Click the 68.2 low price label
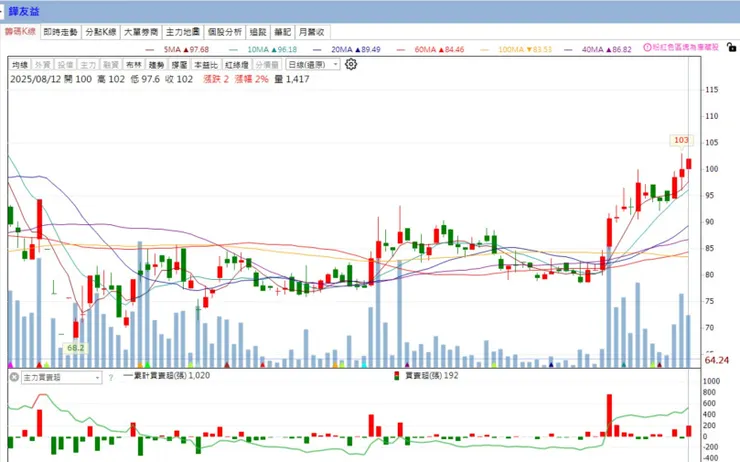The image size is (740, 462). (76, 348)
